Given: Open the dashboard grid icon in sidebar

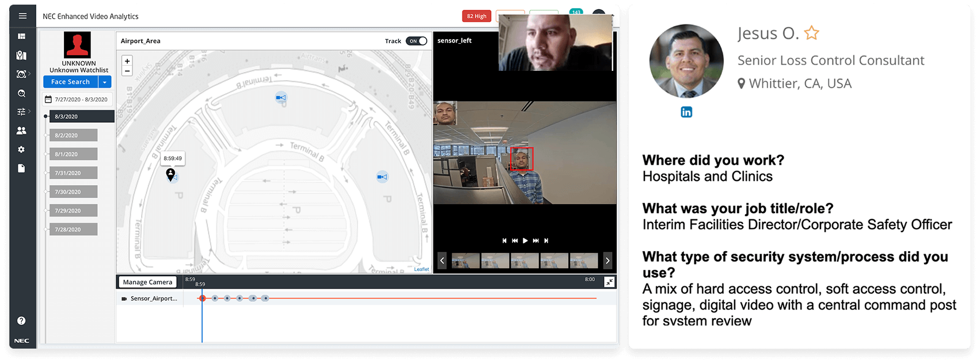Looking at the screenshot, I should [22, 36].
